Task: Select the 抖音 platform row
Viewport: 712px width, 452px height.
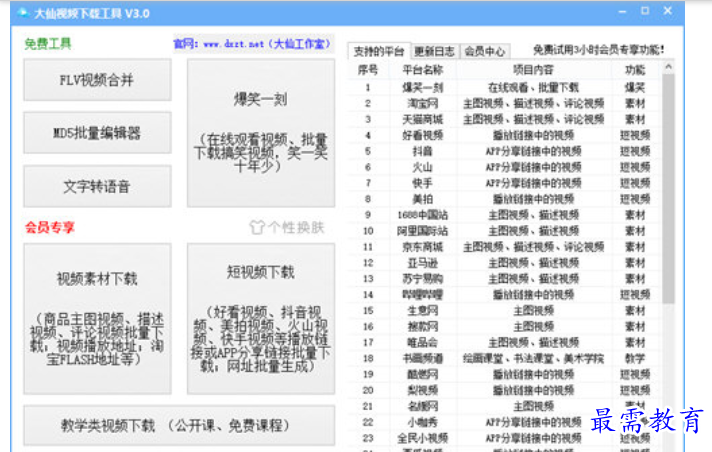Action: (504, 151)
